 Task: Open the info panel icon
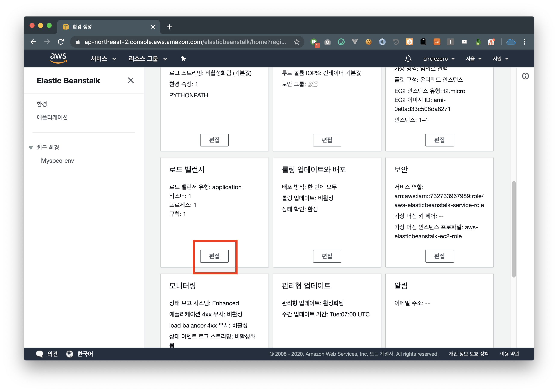point(525,76)
